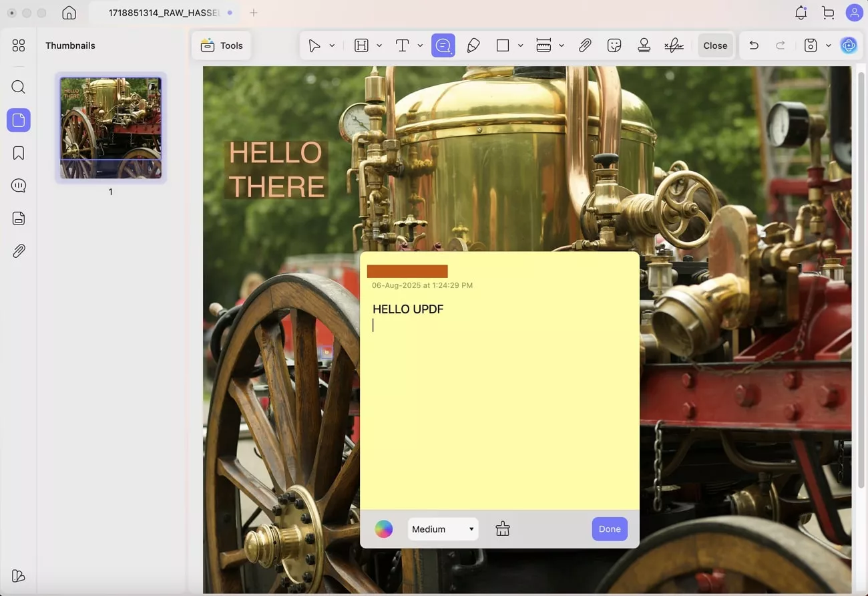Screen dimensions: 868x596
Task: Select the Sticker tool
Action: point(614,45)
